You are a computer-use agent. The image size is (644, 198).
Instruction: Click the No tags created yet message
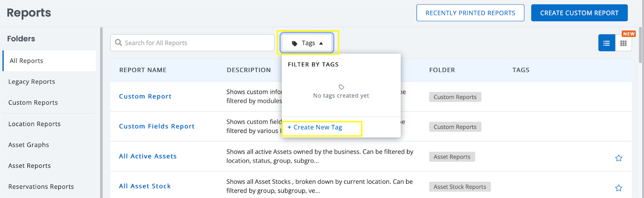341,96
